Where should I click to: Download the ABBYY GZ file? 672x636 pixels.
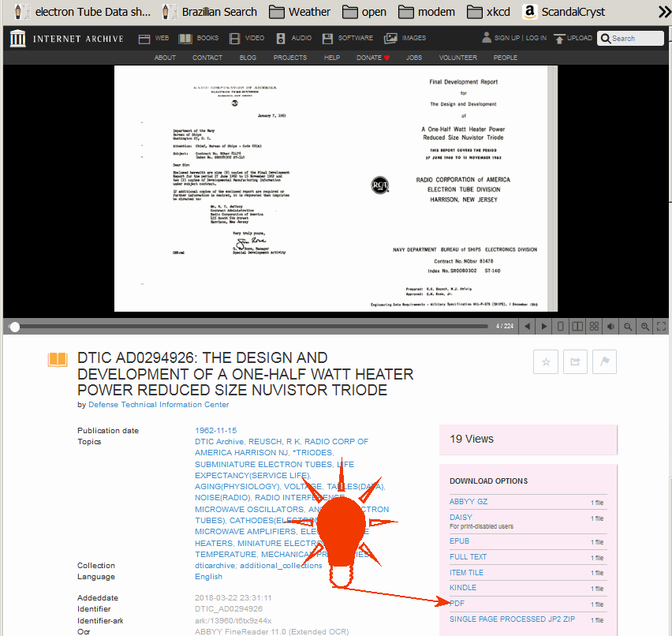coord(469,501)
